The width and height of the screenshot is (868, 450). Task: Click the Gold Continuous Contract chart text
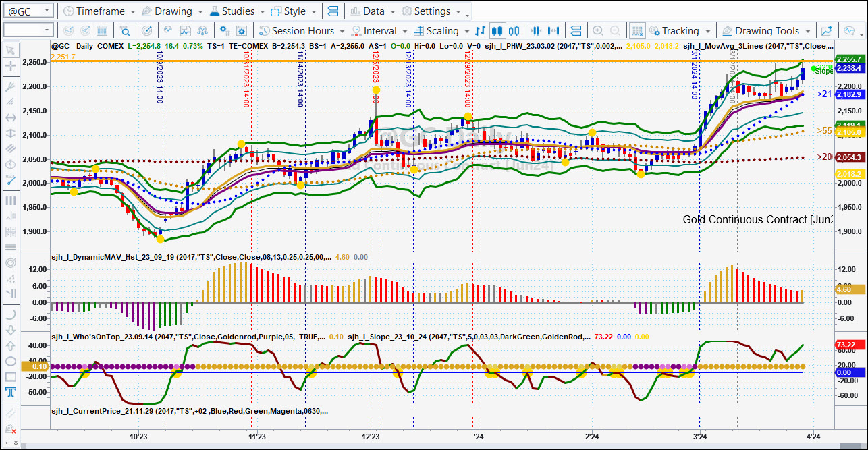click(758, 219)
